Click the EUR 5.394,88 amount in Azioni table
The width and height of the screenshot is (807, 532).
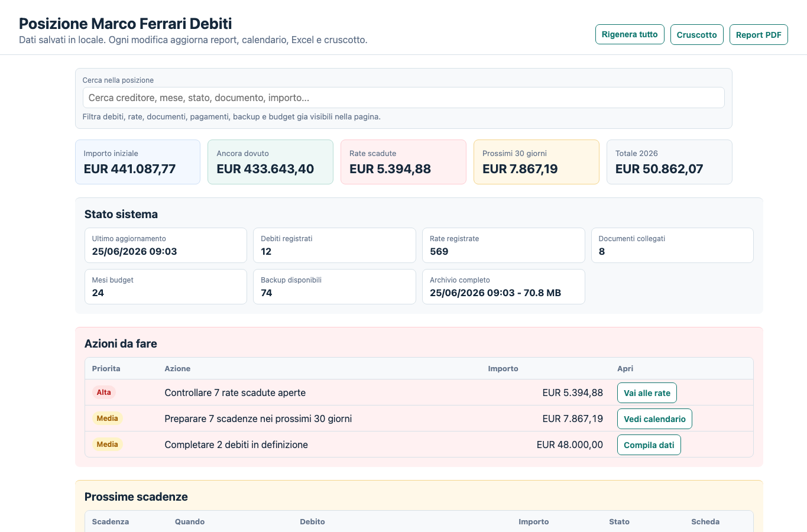pos(573,392)
